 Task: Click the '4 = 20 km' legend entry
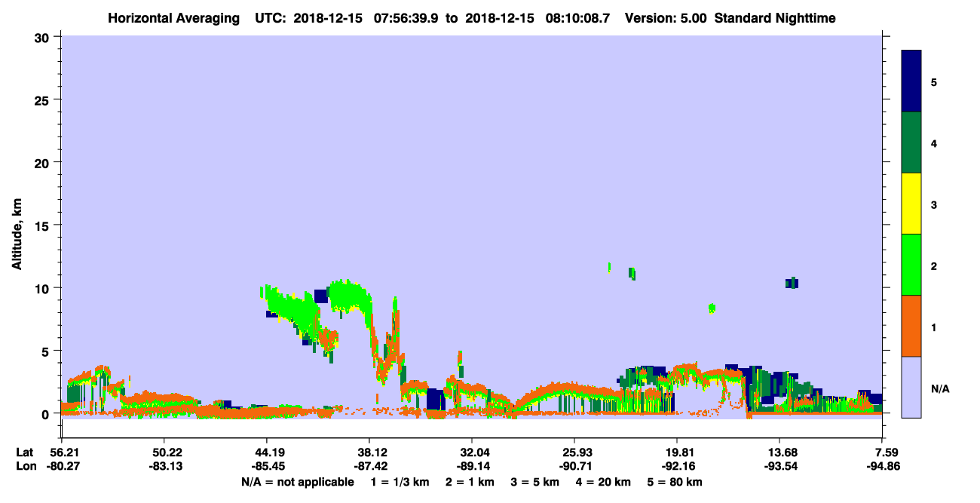pos(604,482)
